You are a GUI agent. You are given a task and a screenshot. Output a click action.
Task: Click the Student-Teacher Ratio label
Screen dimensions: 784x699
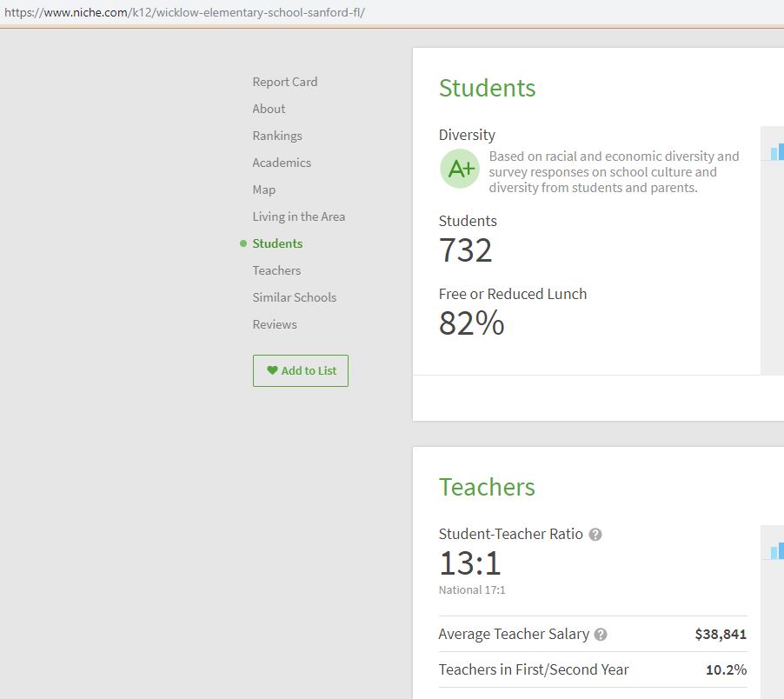point(510,534)
